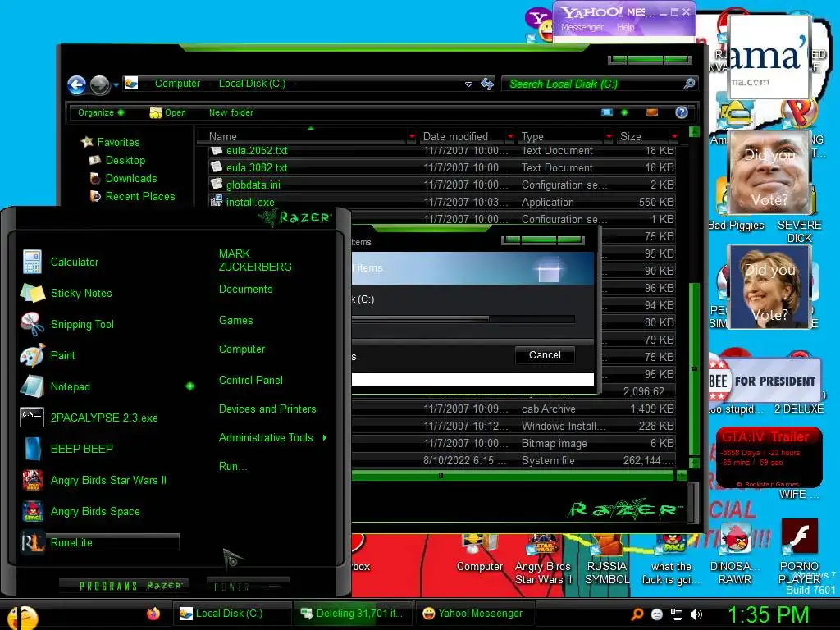840x630 pixels.
Task: Switch to Deleting 31,701 items taskbar button
Action: [x=351, y=614]
